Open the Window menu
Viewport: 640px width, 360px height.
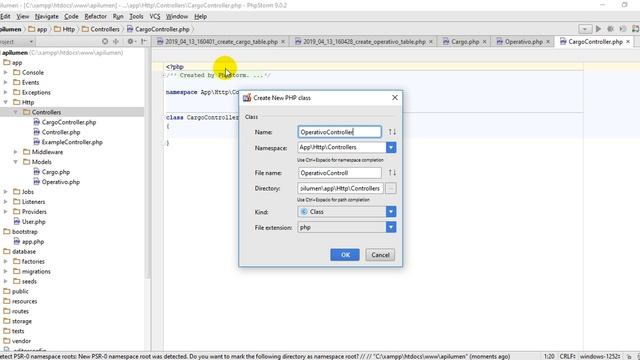point(177,16)
